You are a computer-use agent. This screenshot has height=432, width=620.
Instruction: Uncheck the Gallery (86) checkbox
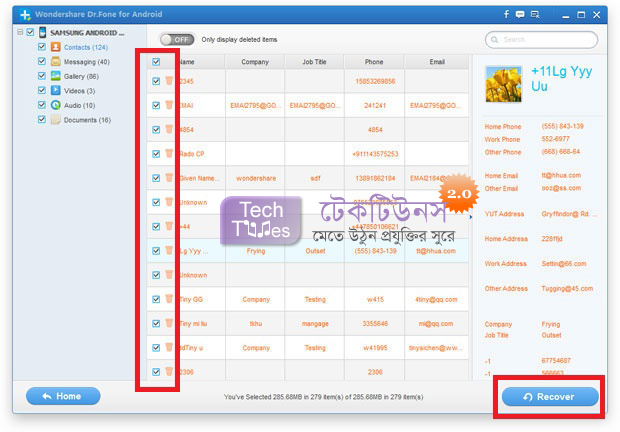[x=42, y=75]
